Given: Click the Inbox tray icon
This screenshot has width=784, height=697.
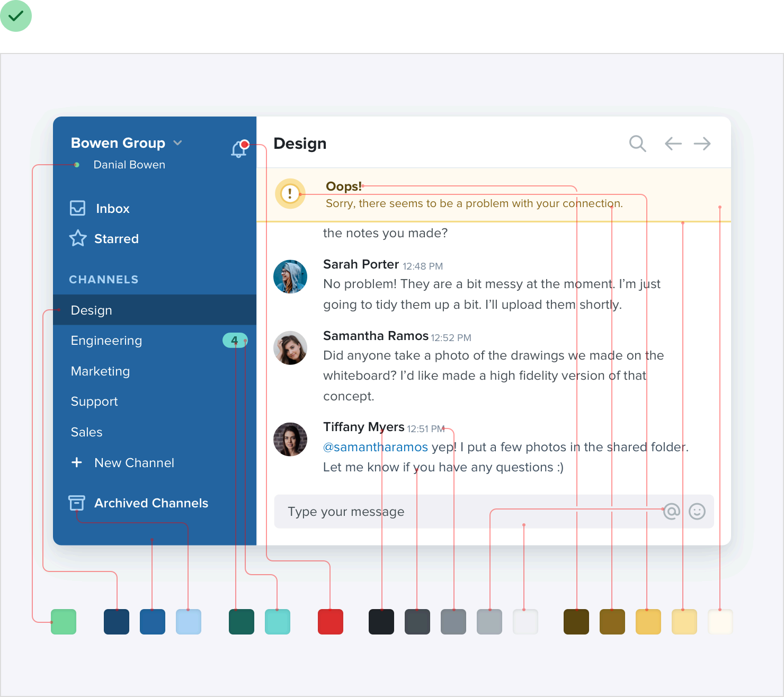Looking at the screenshot, I should click(78, 208).
